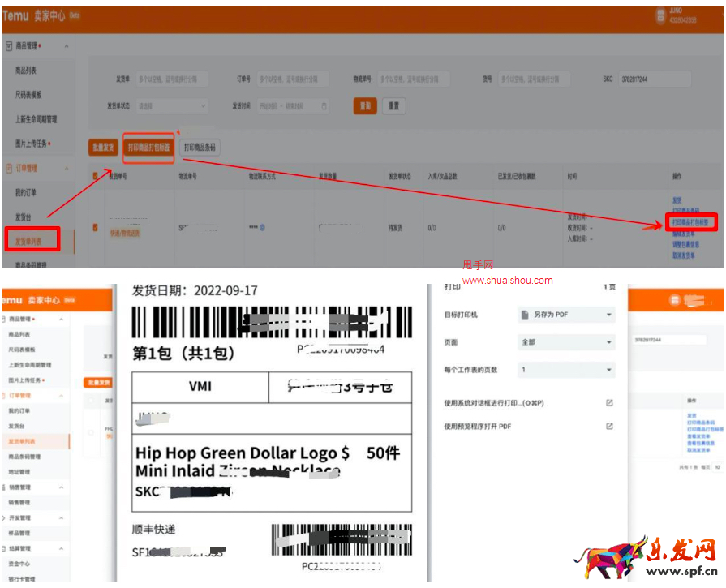Toggle the checked row checkbox in shipment table
This screenshot has height=588, width=726.
[x=93, y=227]
